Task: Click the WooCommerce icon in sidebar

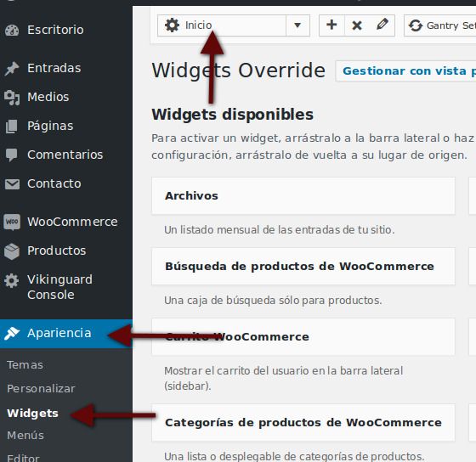Action: tap(12, 222)
